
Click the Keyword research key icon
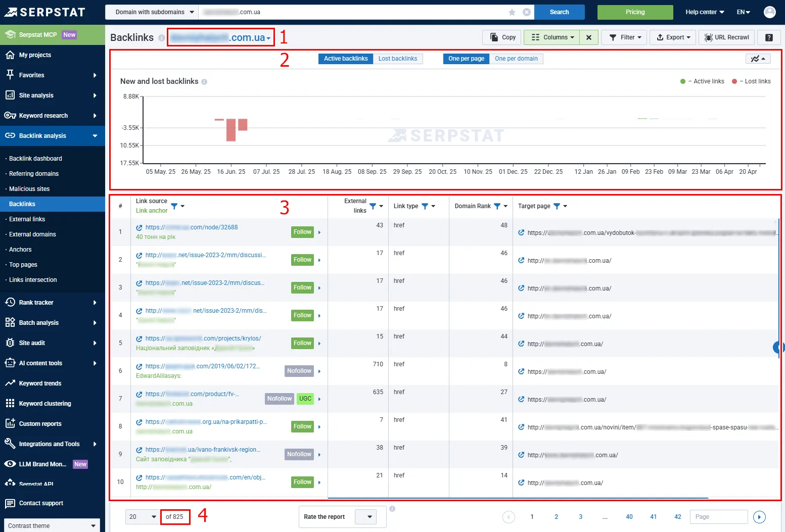pyautogui.click(x=10, y=115)
